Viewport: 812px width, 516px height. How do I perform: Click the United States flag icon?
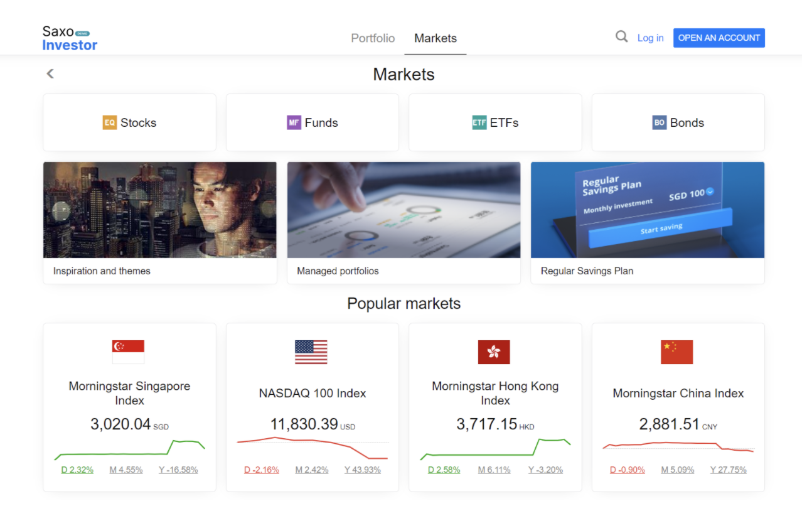coord(311,352)
